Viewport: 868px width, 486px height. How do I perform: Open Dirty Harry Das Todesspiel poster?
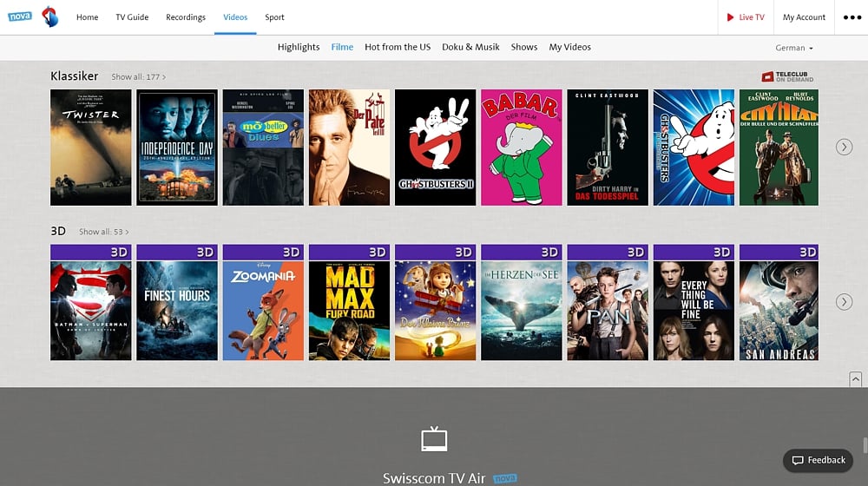point(608,148)
